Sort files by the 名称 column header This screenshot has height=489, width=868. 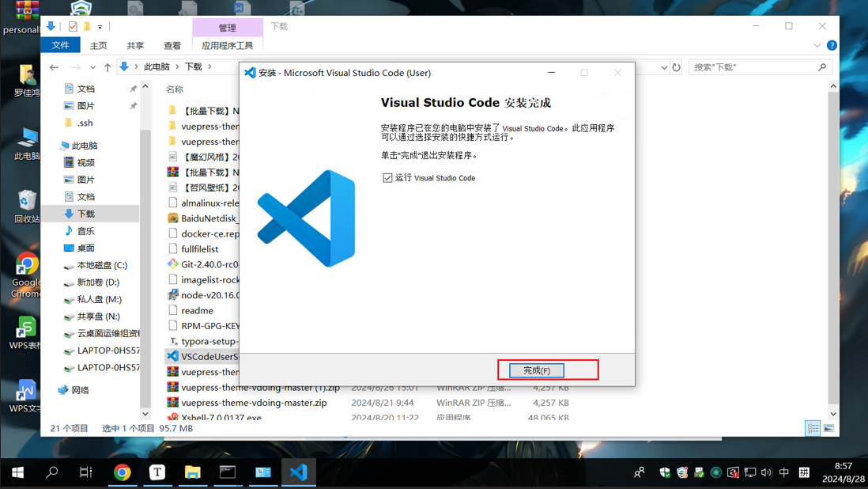tap(175, 89)
